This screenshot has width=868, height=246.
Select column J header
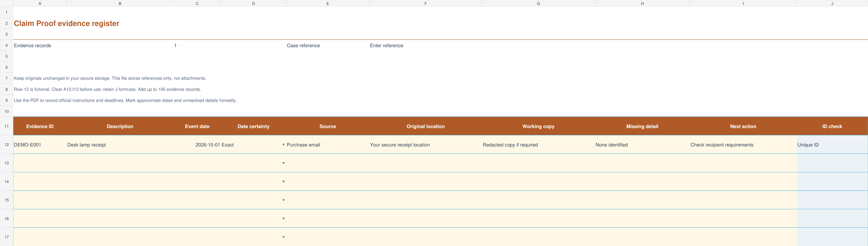832,3
